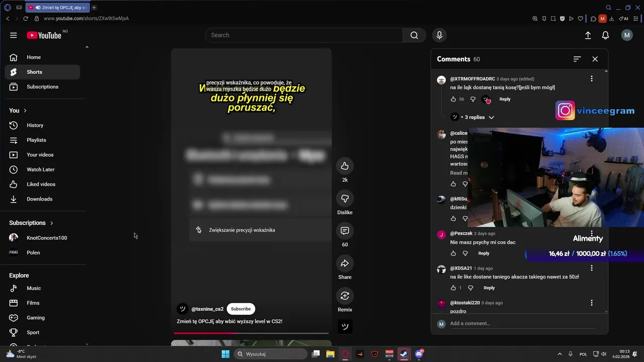Open Sport under Explore
Viewport: 644px width, 362px height.
[42, 332]
